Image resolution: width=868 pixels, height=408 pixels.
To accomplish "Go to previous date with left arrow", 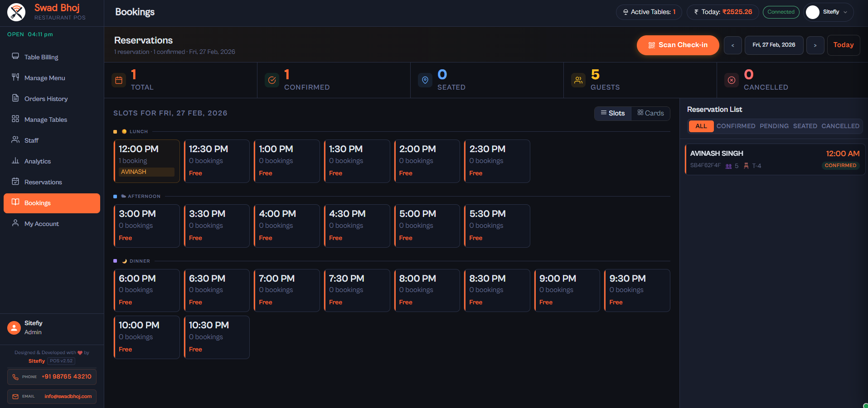I will (x=732, y=45).
